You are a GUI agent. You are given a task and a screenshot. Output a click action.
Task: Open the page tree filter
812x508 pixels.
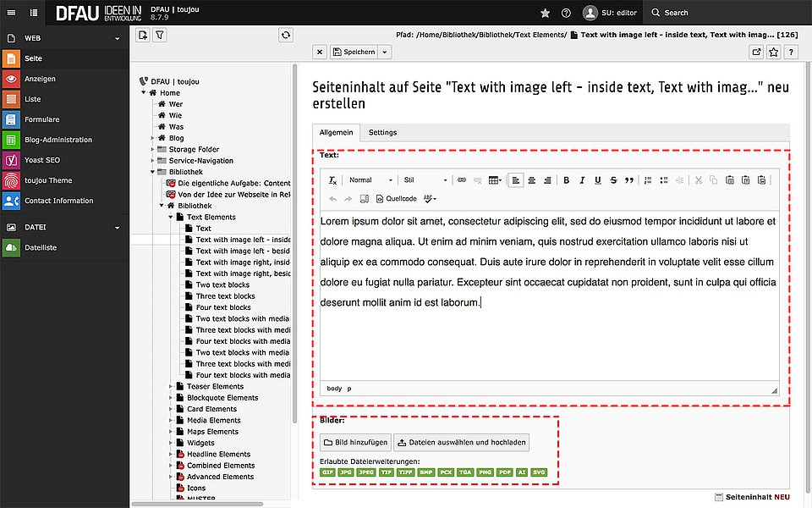pos(160,36)
